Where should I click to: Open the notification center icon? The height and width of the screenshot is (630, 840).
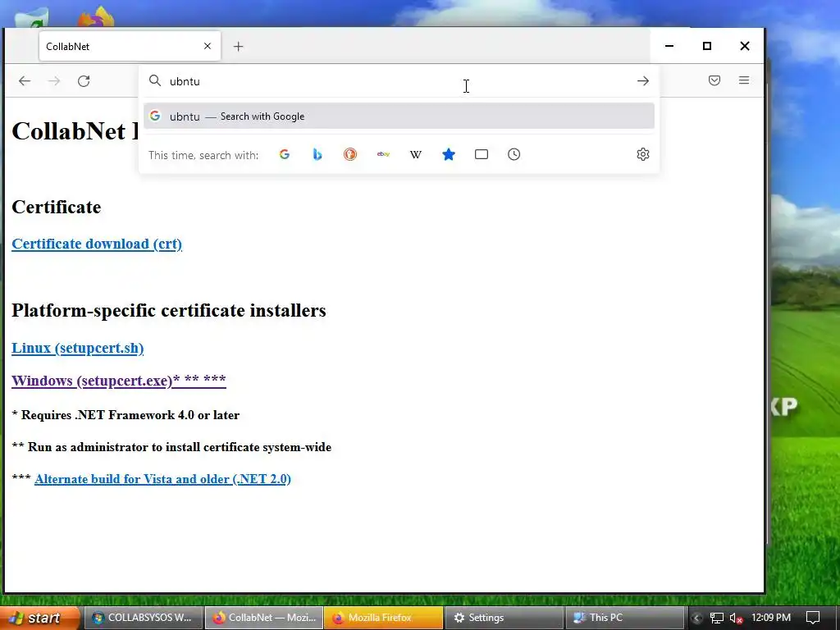(x=813, y=618)
